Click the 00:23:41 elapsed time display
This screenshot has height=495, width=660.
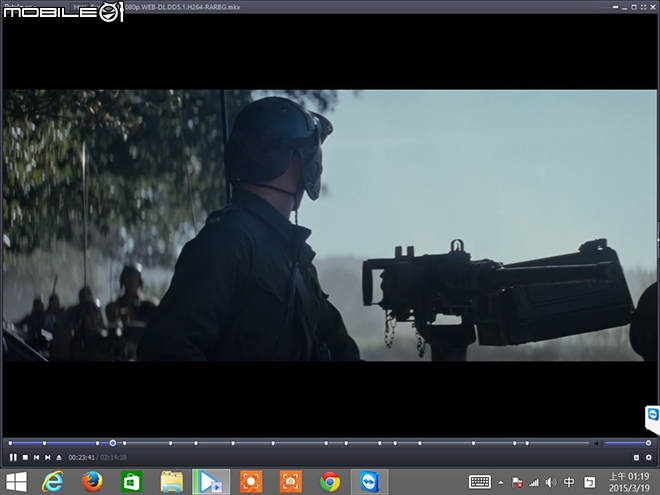[82, 458]
